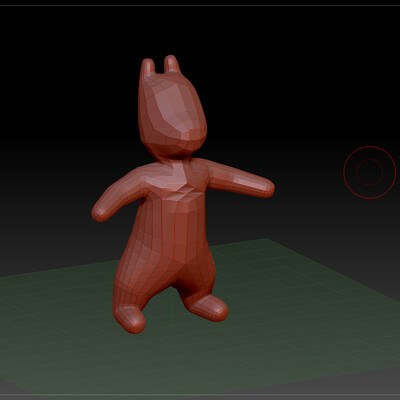Click the outer ring of the brush cursor
This screenshot has height=400, width=400.
(370, 146)
